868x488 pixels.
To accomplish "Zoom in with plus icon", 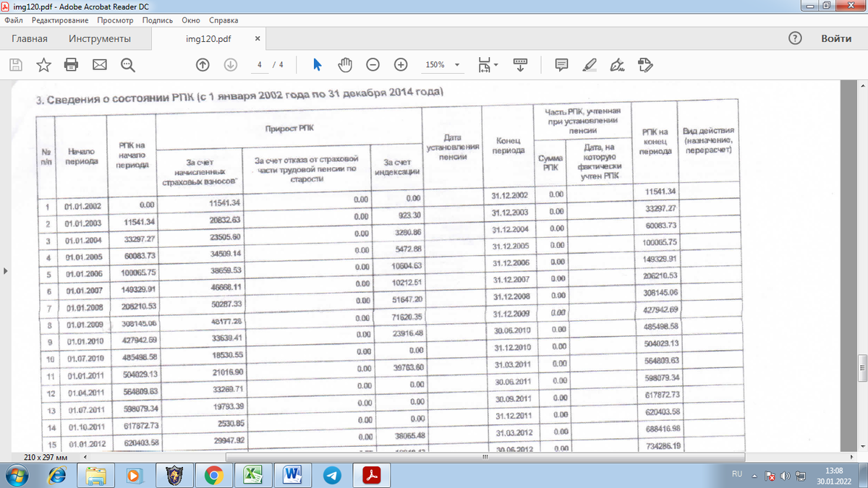I will tap(401, 65).
